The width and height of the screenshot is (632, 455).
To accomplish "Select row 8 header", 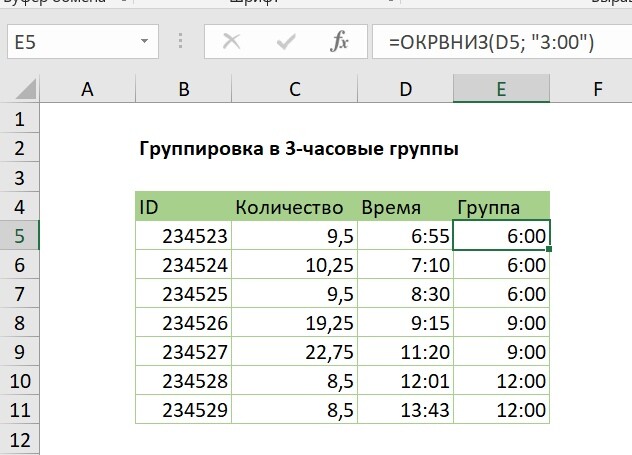I will (19, 322).
